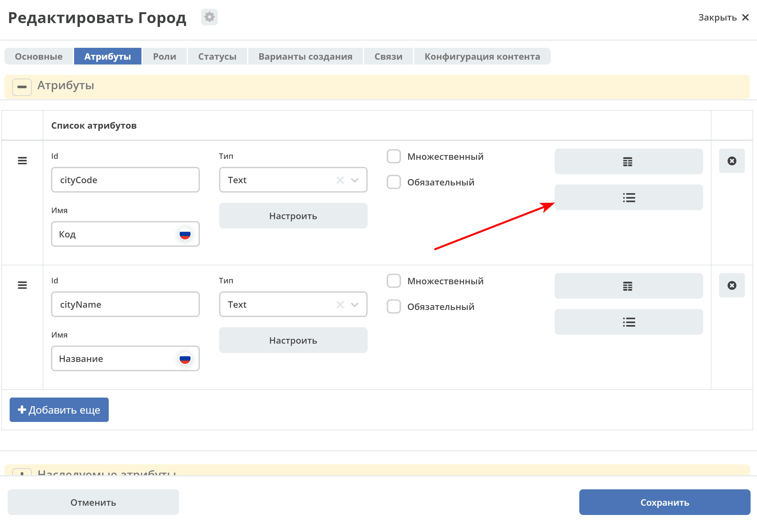Click the drag handle icon of the cityCode row
Viewport: 757px width, 532px height.
22,161
